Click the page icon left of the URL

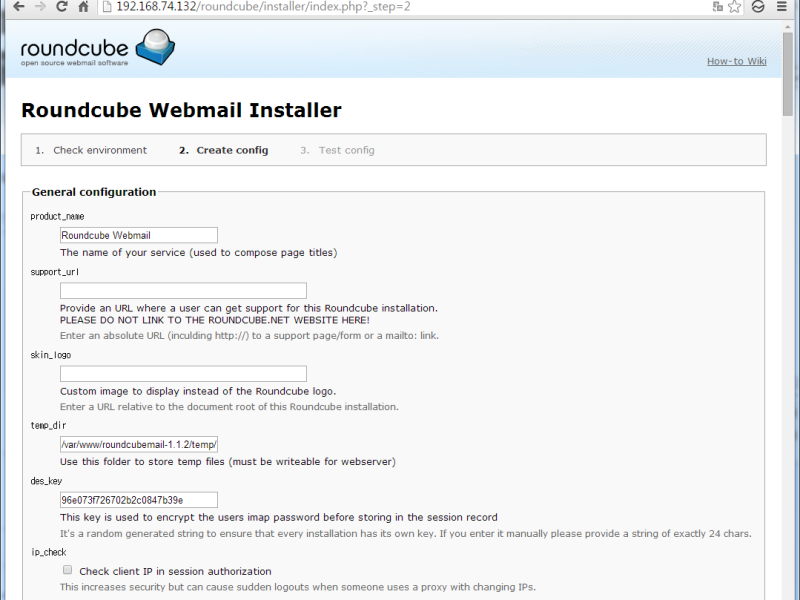pyautogui.click(x=107, y=7)
